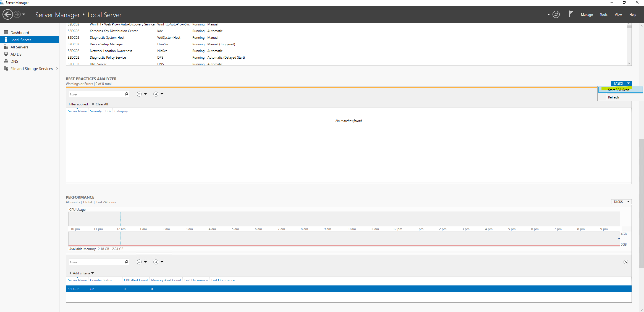The width and height of the screenshot is (644, 312).
Task: Open the Dashboard page
Action: click(x=20, y=33)
